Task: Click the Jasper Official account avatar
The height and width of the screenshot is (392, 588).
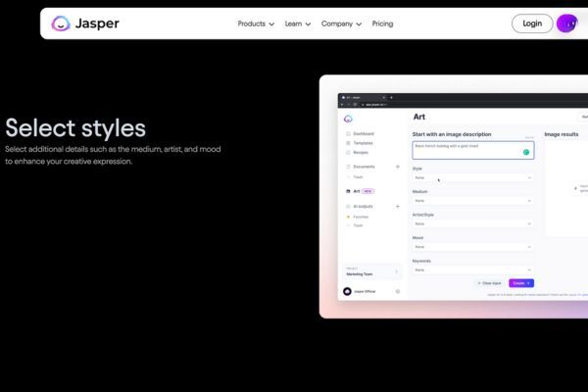Action: (x=347, y=291)
